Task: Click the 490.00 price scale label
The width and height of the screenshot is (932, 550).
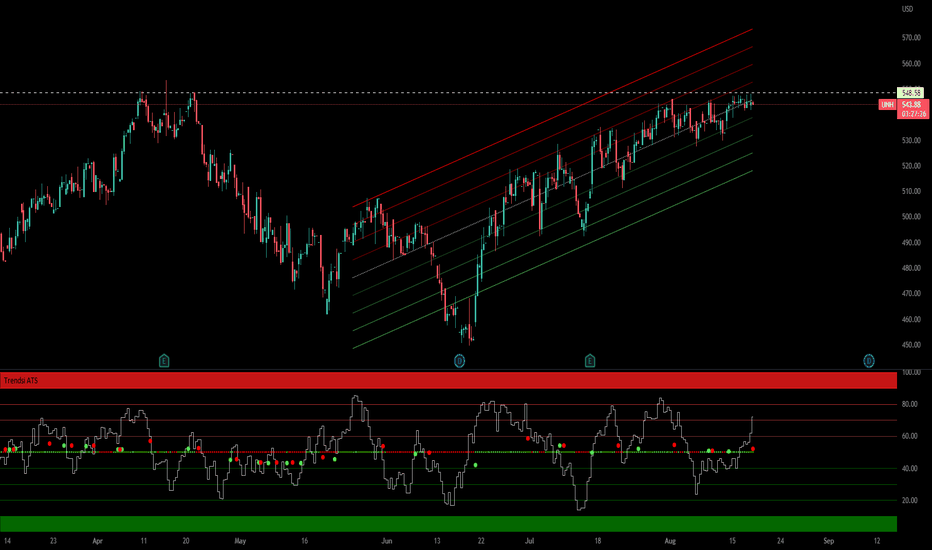Action: pyautogui.click(x=911, y=243)
